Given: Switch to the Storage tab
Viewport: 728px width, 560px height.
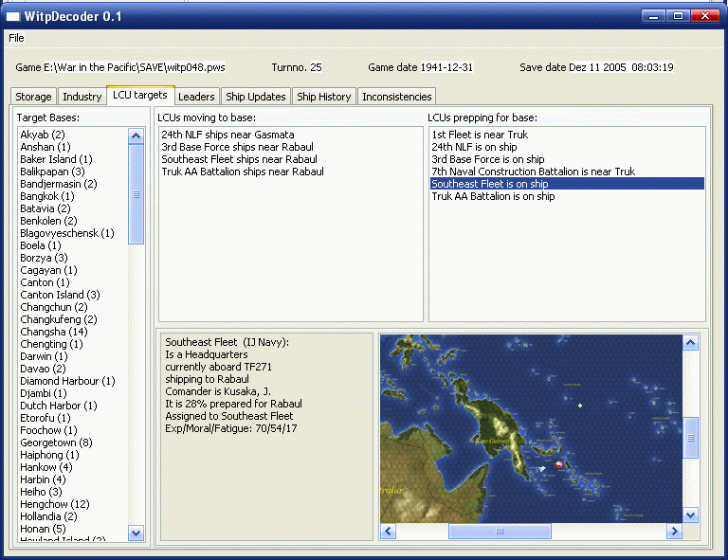Looking at the screenshot, I should point(33,97).
